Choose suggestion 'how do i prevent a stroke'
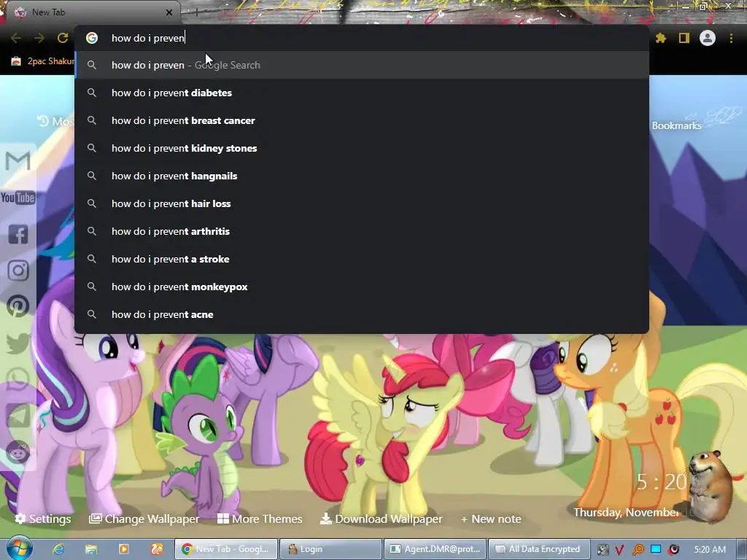The height and width of the screenshot is (560, 747). coord(362,259)
